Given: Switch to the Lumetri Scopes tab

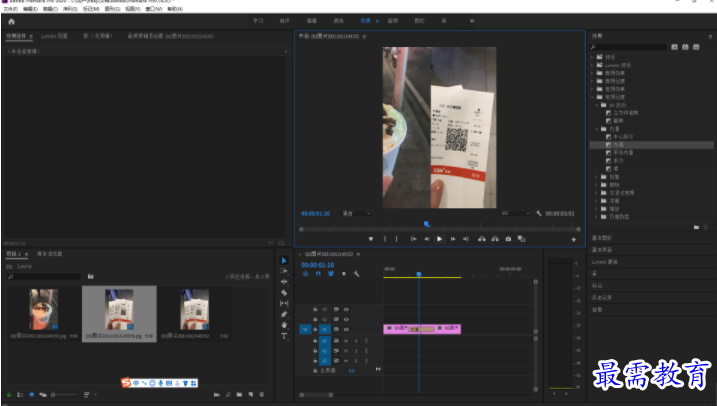Looking at the screenshot, I should [54, 36].
